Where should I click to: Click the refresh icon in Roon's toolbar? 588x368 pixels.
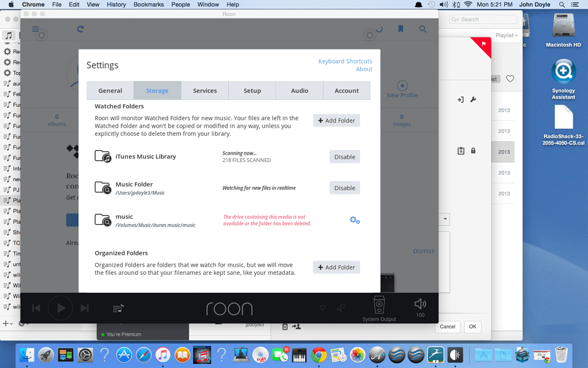pos(80,29)
